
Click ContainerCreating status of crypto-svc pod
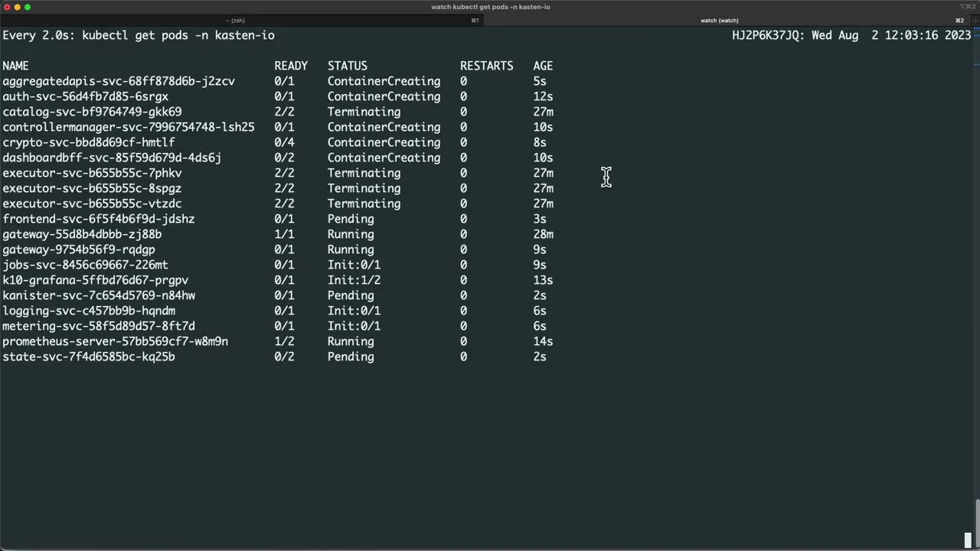(x=384, y=142)
